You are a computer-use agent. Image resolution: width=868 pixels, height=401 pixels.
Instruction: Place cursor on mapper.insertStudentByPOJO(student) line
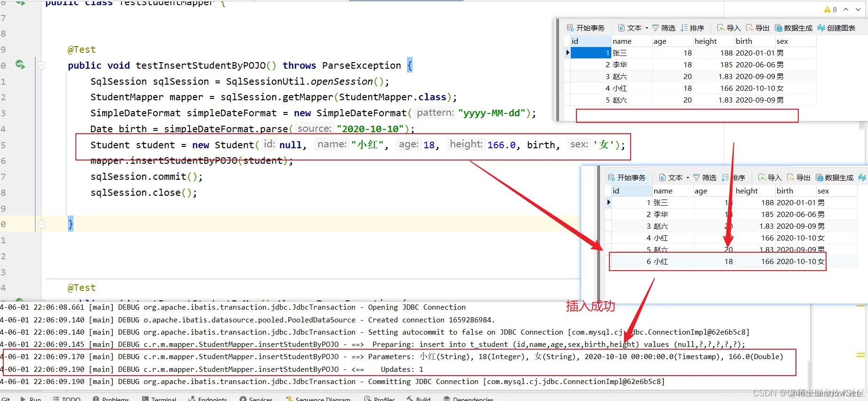[192, 160]
